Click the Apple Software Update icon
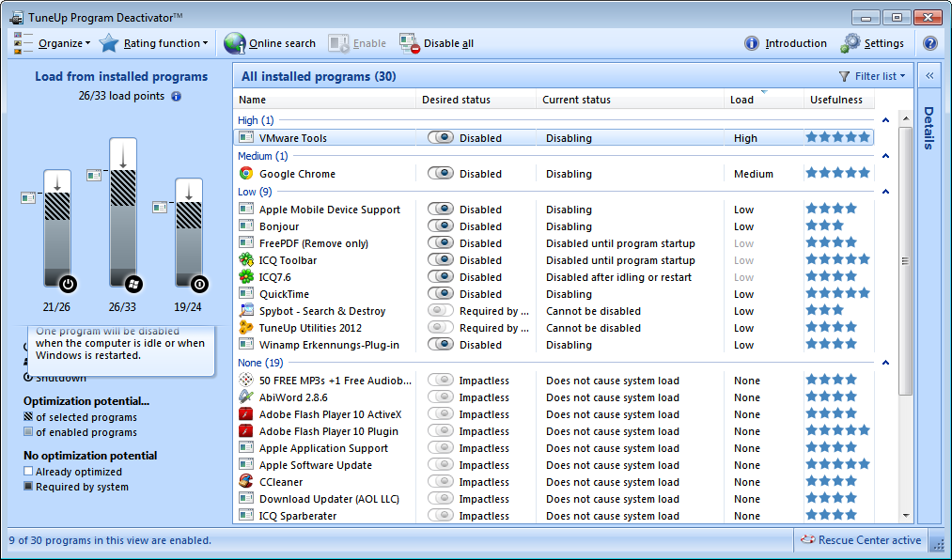 [x=246, y=465]
